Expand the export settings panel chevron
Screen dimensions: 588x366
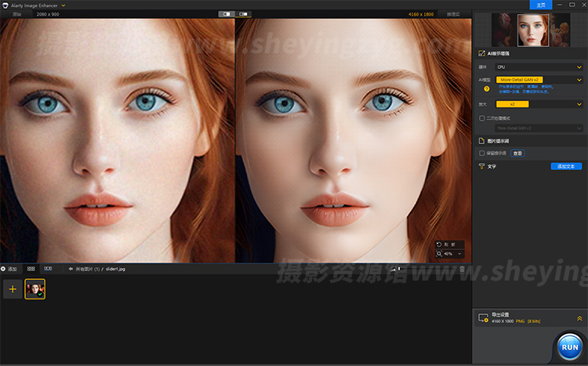579,318
